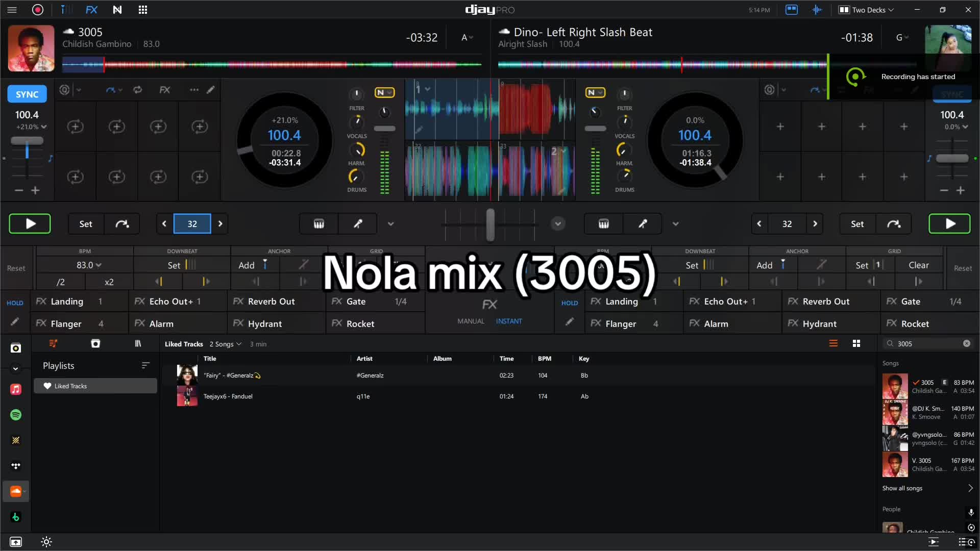Image resolution: width=980 pixels, height=551 pixels.
Task: Open right deck sampler keys icon
Action: [604, 224]
